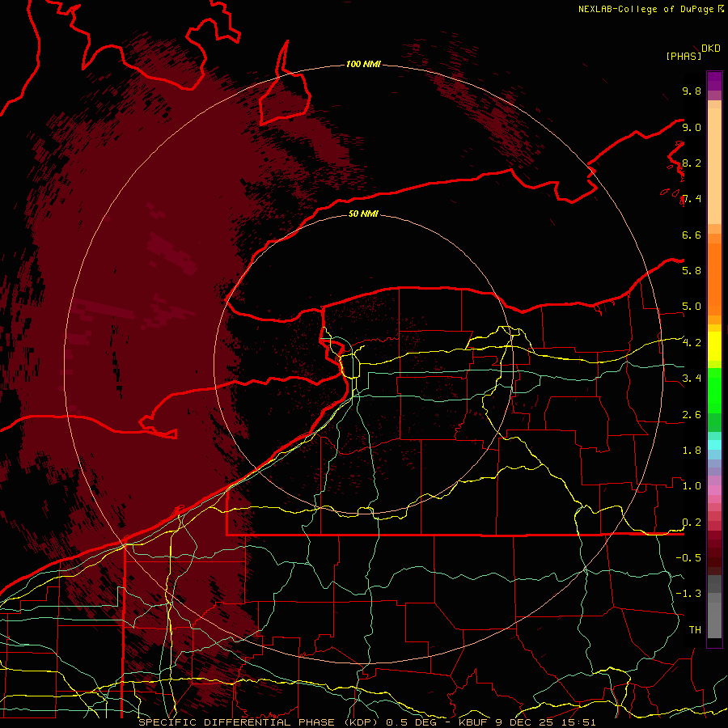The height and width of the screenshot is (728, 728).
Task: Pick the dark maroon segment beside -0.5
Action: pos(714,562)
